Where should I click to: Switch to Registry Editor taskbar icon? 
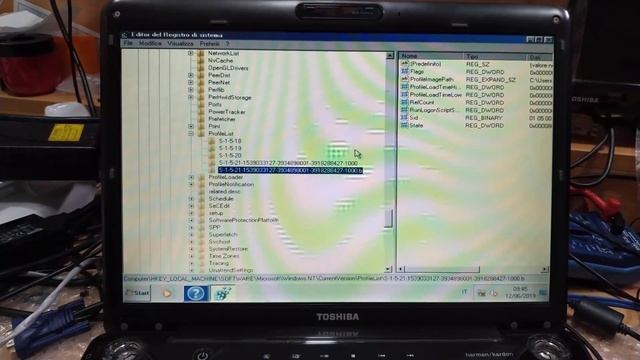(222, 293)
